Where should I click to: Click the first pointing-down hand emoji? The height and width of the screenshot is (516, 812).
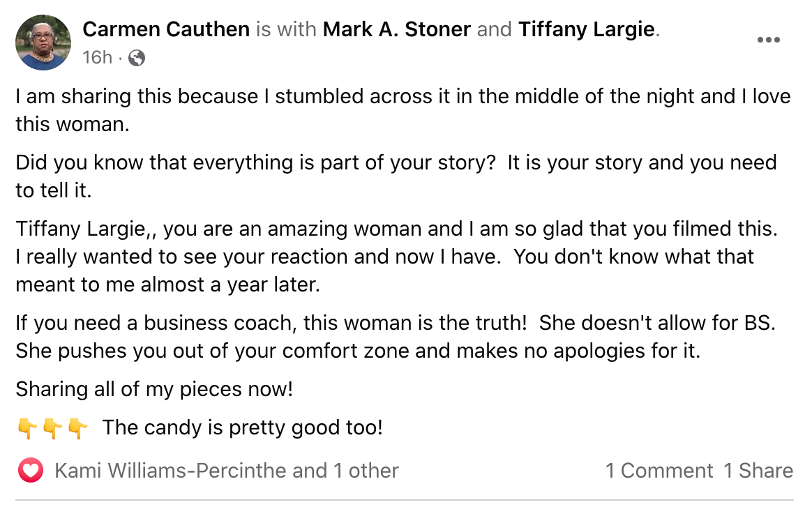tap(27, 427)
